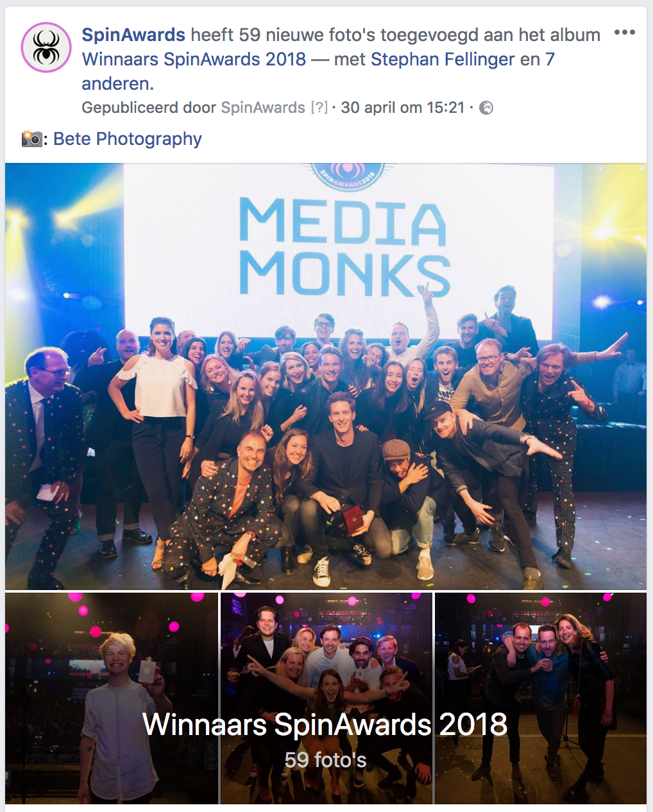Screen dimensions: 653x812
Task: Click the MEDIA MONKS screen text in photo
Action: click(x=344, y=247)
